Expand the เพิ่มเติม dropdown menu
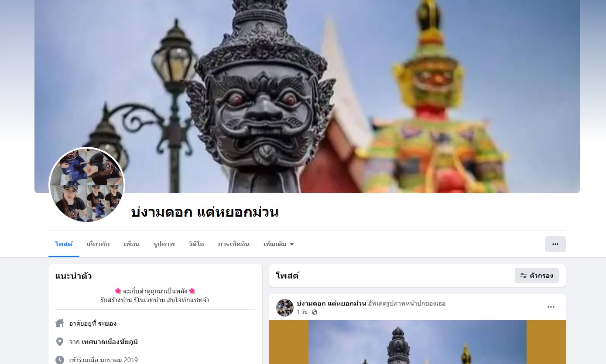Viewport: 606px width, 364px height. tap(279, 244)
